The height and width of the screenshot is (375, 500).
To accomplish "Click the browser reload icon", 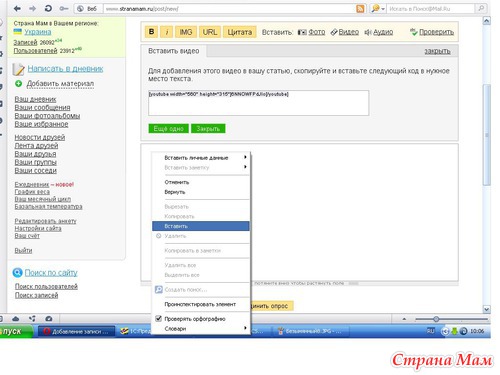I will click(48, 9).
